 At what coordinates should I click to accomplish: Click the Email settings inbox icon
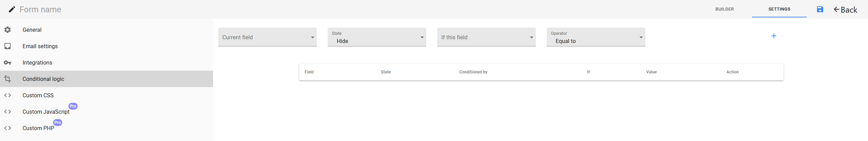click(x=8, y=46)
